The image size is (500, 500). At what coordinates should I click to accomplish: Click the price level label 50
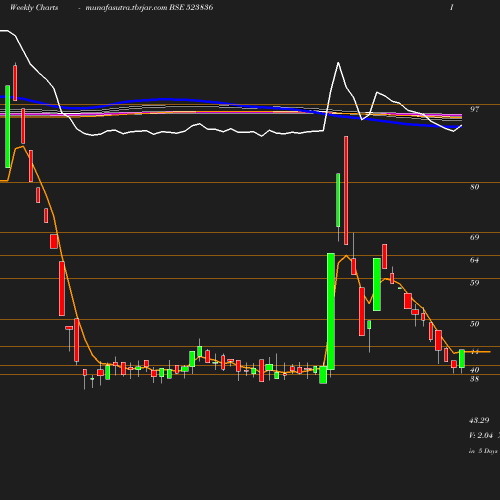click(474, 324)
